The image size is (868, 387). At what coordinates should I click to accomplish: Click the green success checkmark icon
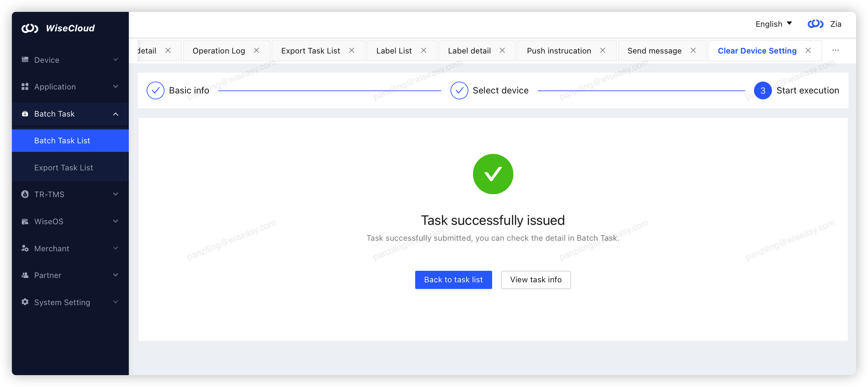pos(493,174)
